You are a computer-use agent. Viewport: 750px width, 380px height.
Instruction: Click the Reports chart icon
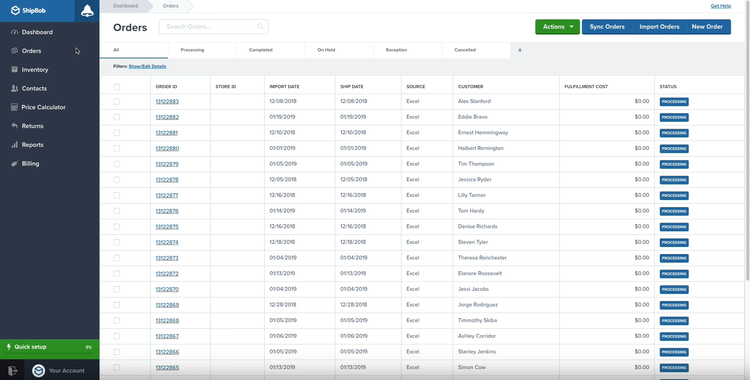[14, 145]
